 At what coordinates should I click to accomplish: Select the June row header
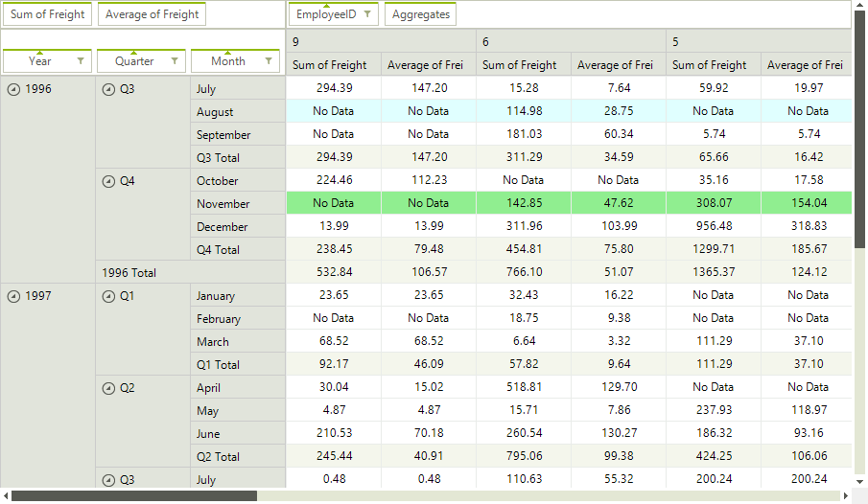238,434
